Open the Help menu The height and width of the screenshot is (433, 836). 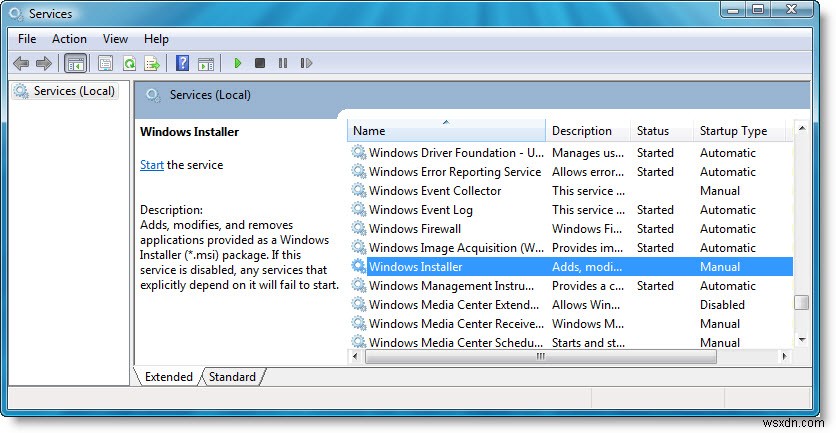point(156,39)
